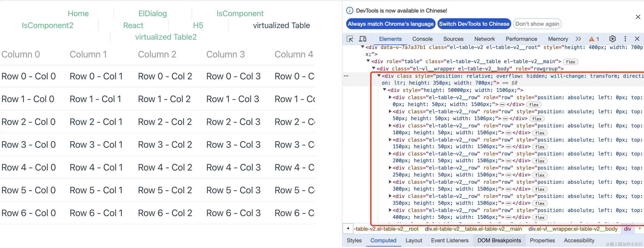
Task: Dismiss the DevTools language notification bar
Action: pos(638,17)
